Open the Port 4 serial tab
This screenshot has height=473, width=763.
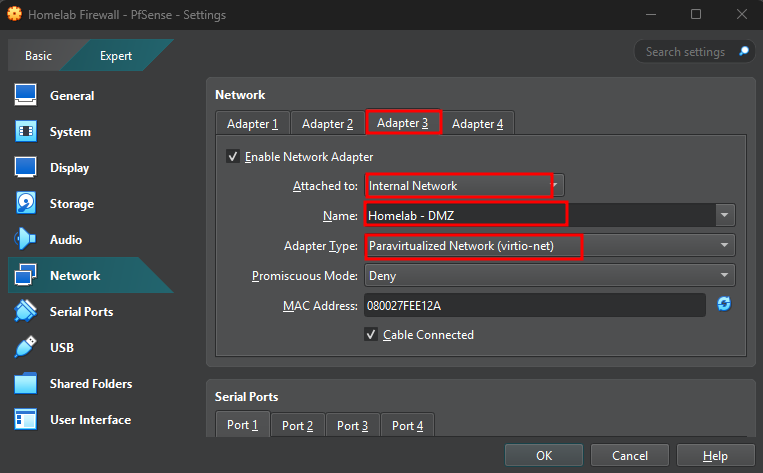point(407,425)
